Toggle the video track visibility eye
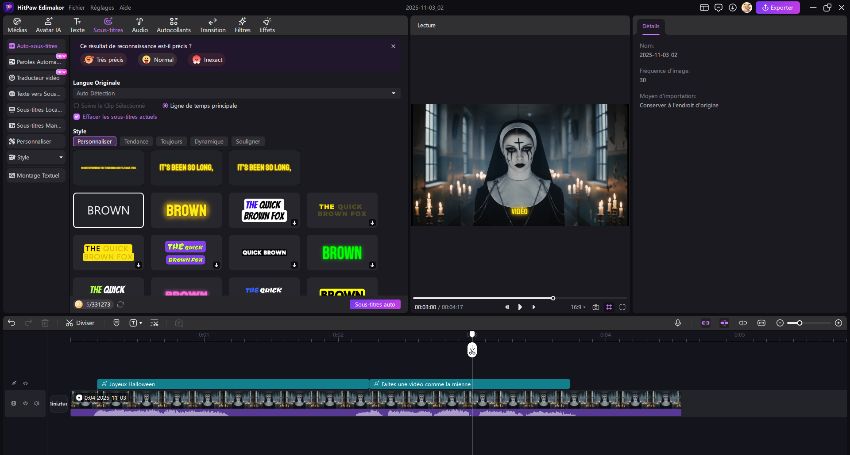Screen dimensions: 850x455 [x=25, y=403]
